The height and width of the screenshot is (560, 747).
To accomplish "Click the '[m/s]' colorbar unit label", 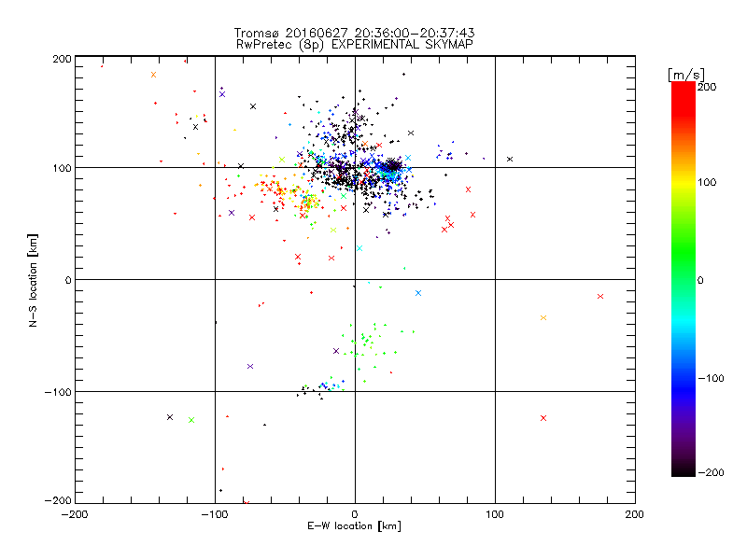I will point(685,75).
